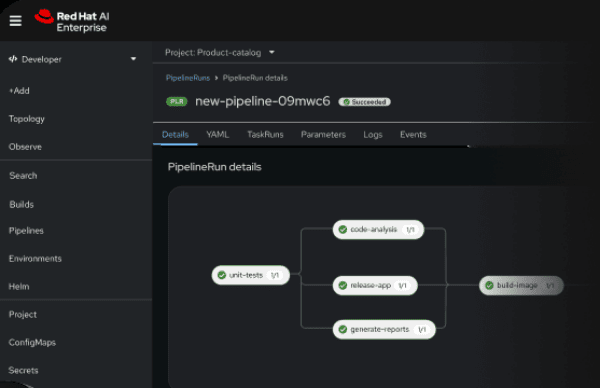The width and height of the screenshot is (600, 388).
Task: Click release-app green success check icon
Action: click(342, 285)
